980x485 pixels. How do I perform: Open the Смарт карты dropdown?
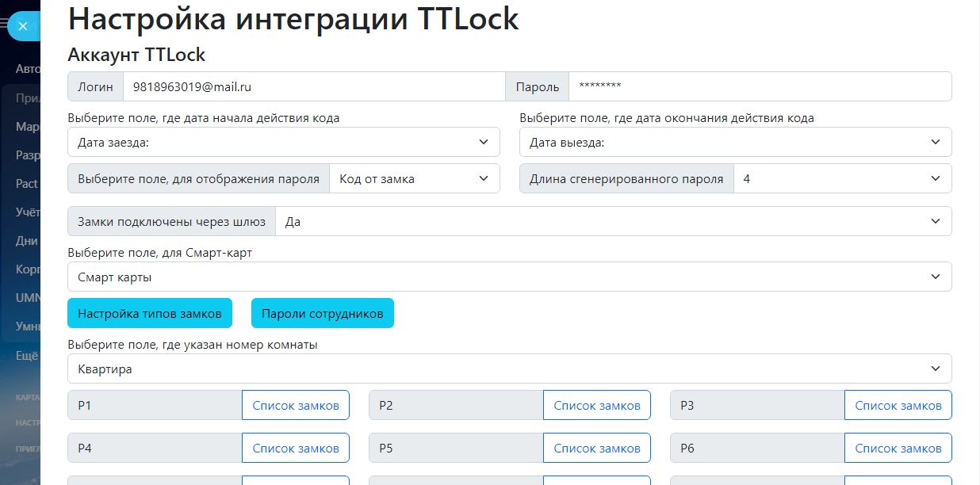pos(509,277)
